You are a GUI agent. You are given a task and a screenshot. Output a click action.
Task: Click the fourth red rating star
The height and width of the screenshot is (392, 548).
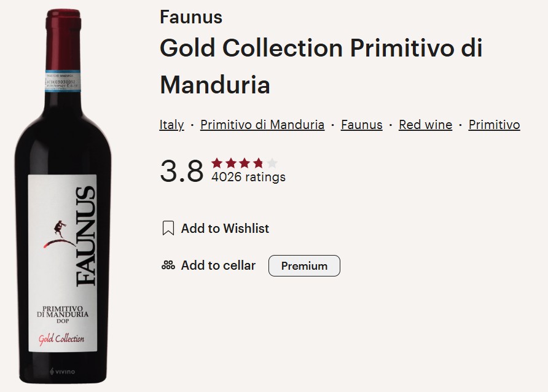click(258, 163)
